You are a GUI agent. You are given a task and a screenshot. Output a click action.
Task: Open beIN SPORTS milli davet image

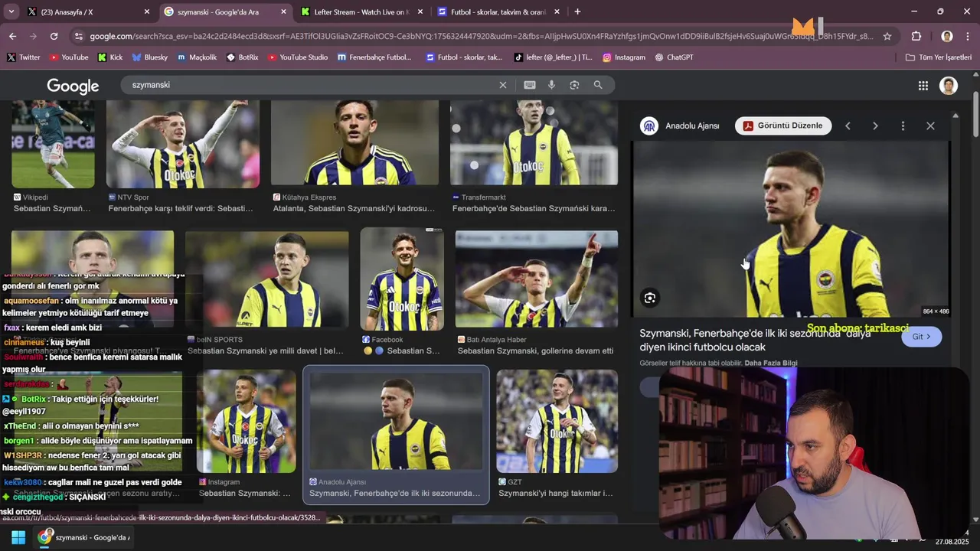(x=266, y=279)
